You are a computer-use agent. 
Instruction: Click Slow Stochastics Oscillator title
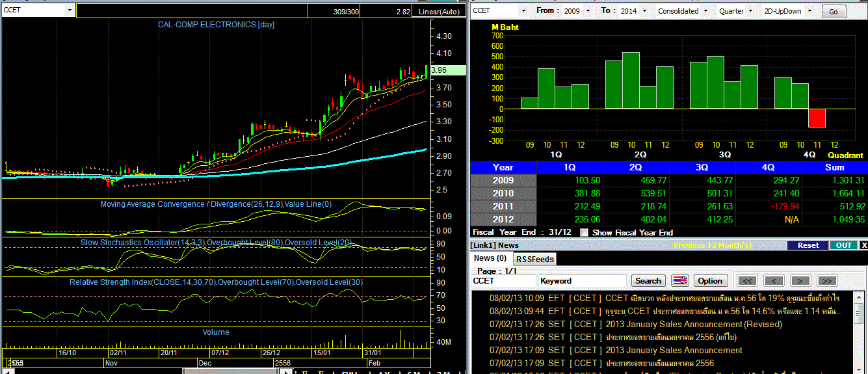216,243
